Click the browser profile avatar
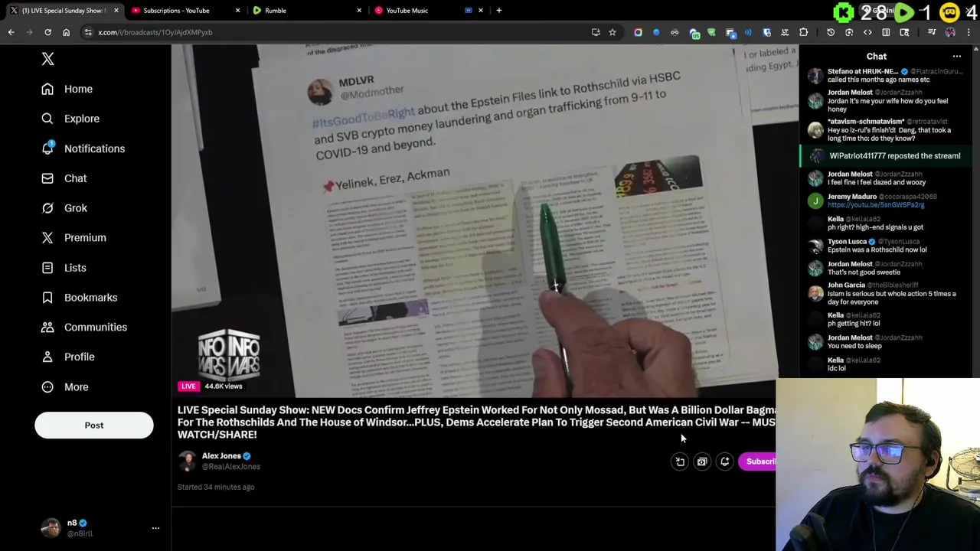This screenshot has width=980, height=551. click(x=950, y=32)
